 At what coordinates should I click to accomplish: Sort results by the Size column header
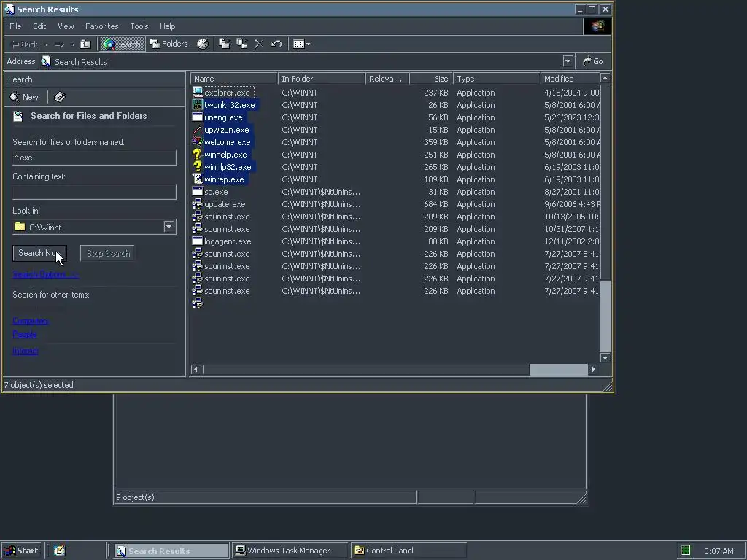430,79
